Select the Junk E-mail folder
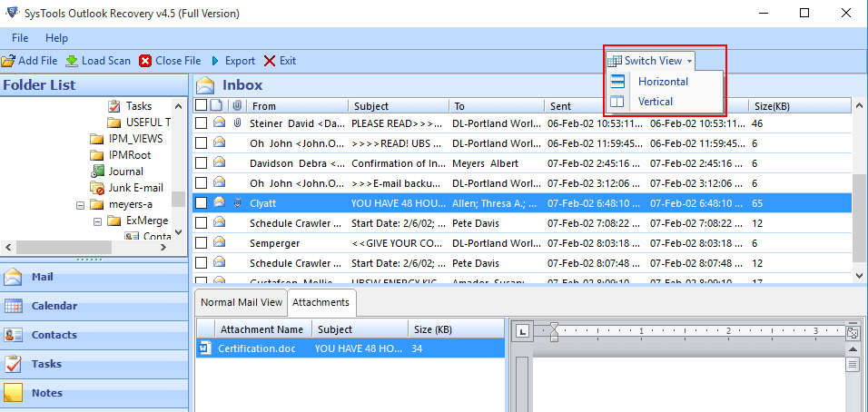868x412 pixels. tap(135, 188)
